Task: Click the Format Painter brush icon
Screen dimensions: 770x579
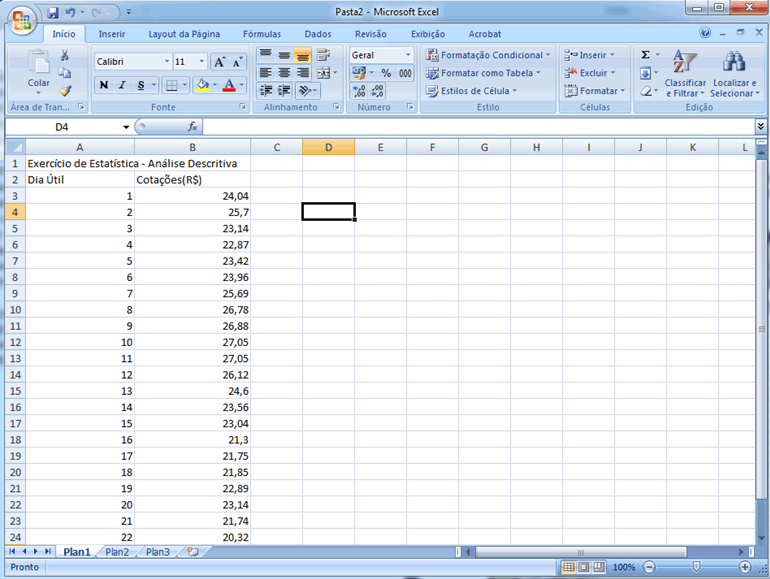Action: tap(65, 90)
